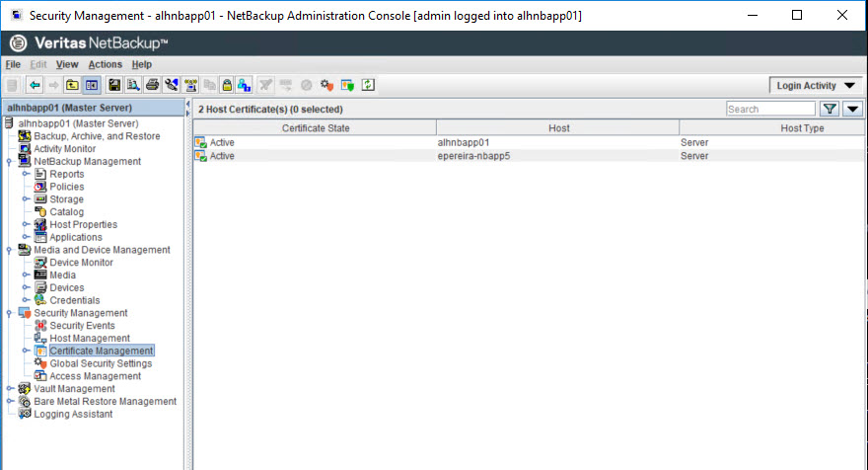Viewport: 868px width, 470px height.
Task: Sort by the Host column header
Action: [558, 128]
